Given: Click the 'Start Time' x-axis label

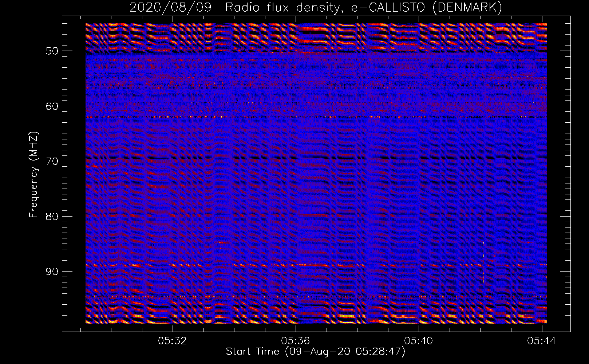Looking at the screenshot, I should [x=253, y=352].
